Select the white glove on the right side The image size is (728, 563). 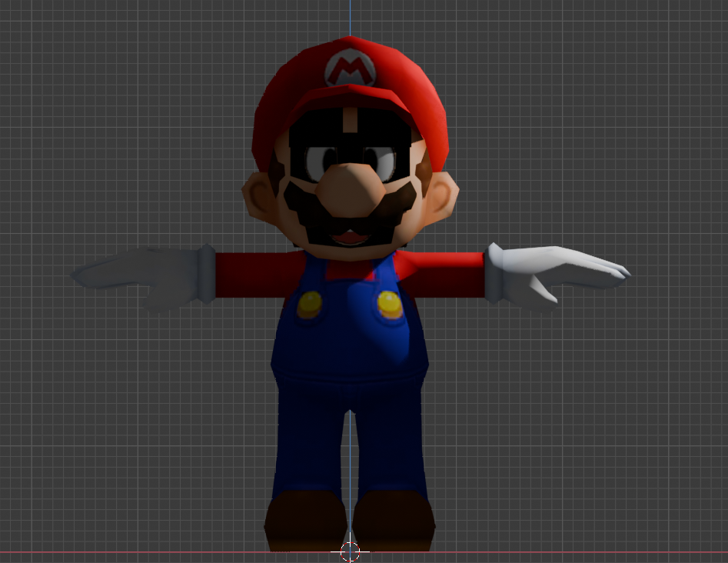[x=557, y=276]
